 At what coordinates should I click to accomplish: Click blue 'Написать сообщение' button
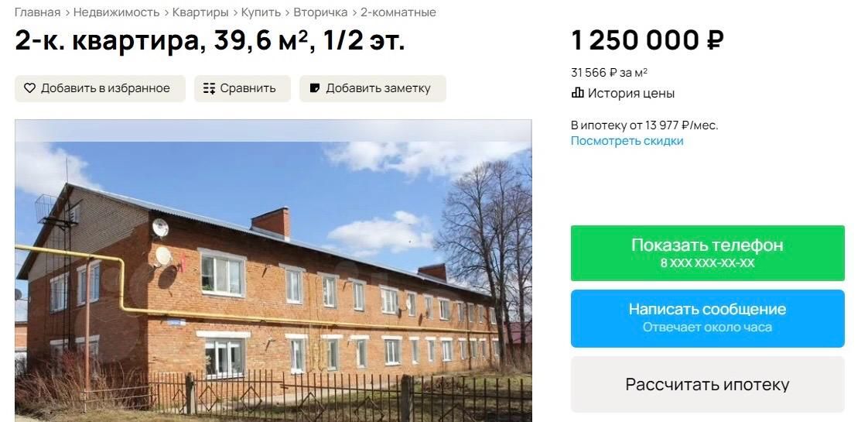click(x=707, y=318)
